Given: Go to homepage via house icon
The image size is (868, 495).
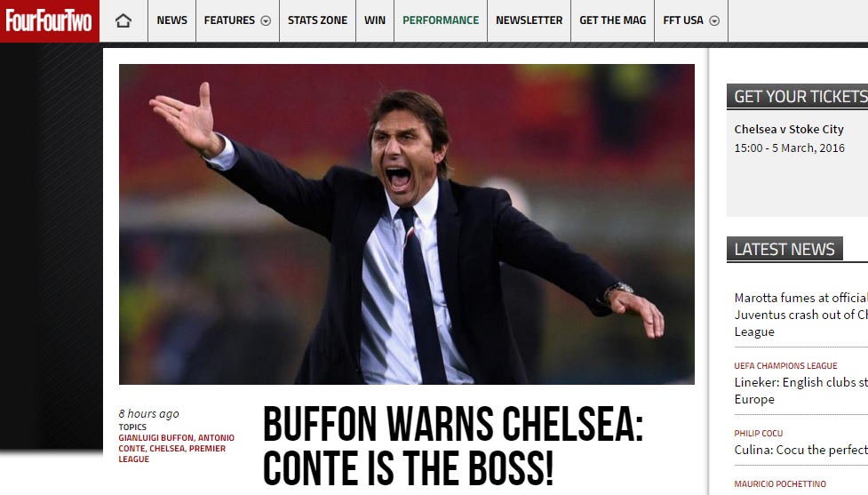Looking at the screenshot, I should [123, 21].
